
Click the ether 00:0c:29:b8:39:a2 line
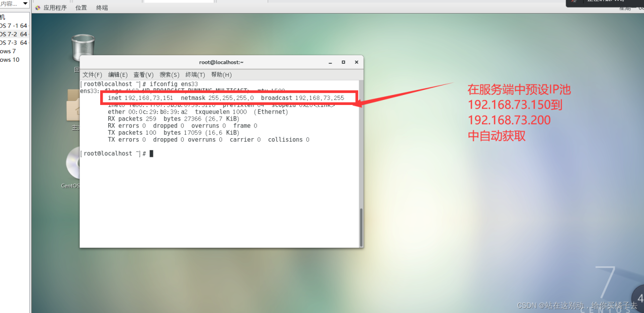tap(198, 112)
